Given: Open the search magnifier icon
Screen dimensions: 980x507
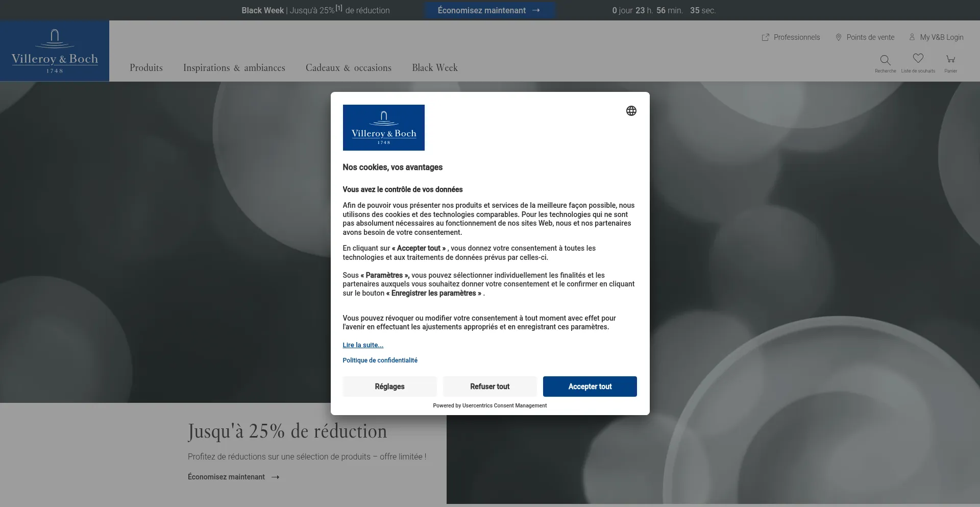Looking at the screenshot, I should pos(885,60).
